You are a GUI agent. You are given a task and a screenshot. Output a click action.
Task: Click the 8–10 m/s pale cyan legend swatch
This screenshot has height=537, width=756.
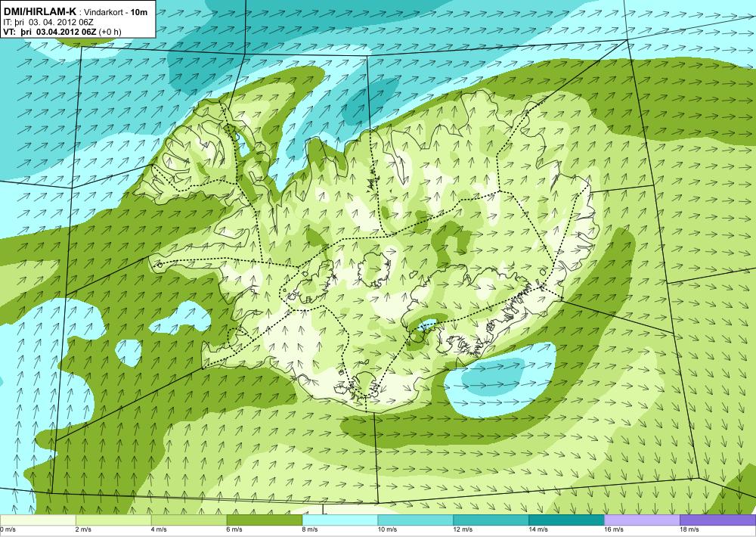(x=340, y=520)
